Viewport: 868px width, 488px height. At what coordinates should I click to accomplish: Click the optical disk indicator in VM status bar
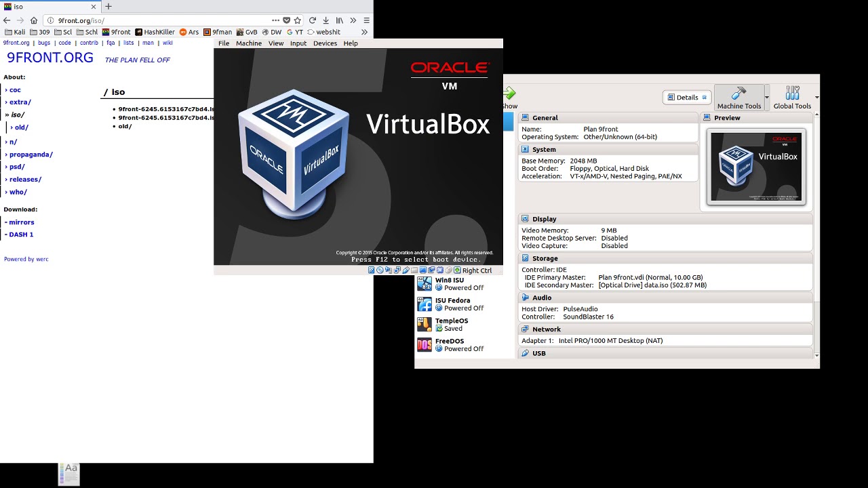380,270
